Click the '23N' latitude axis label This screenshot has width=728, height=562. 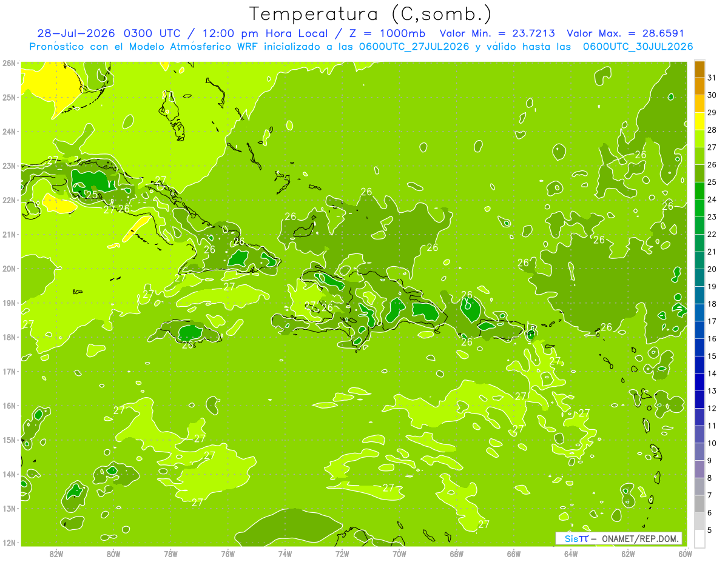(8, 166)
